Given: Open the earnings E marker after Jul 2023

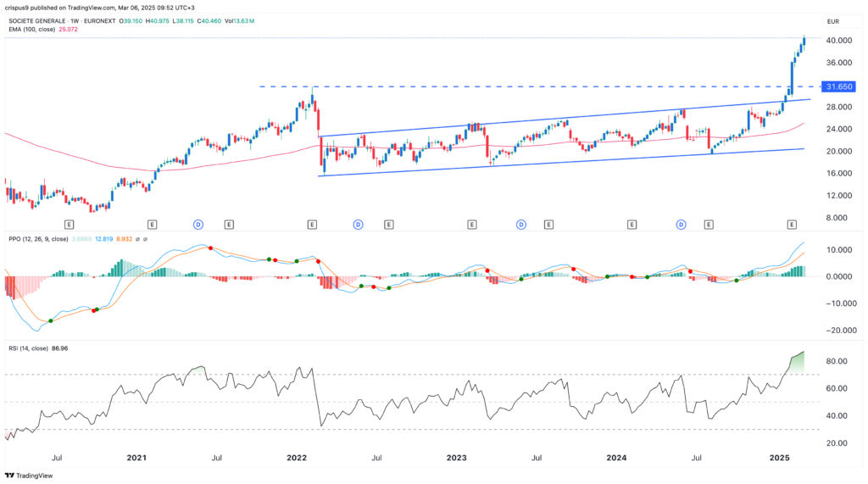Looking at the screenshot, I should (x=548, y=225).
